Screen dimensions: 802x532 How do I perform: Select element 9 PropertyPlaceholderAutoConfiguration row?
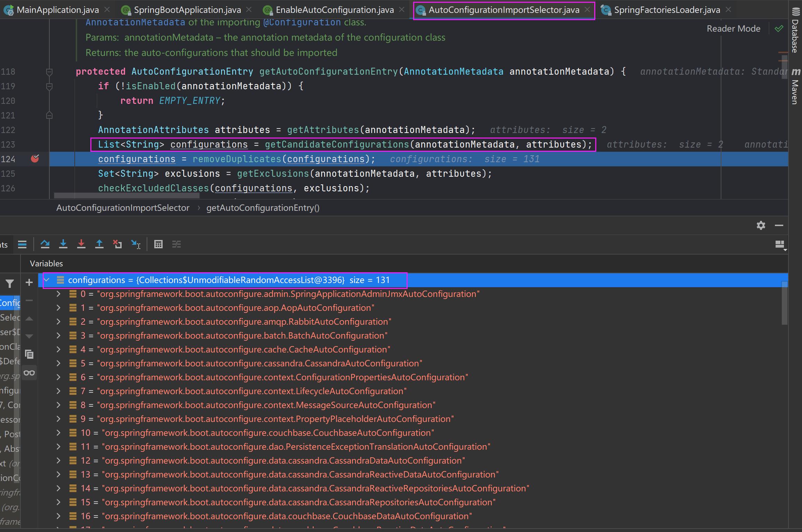click(410, 419)
